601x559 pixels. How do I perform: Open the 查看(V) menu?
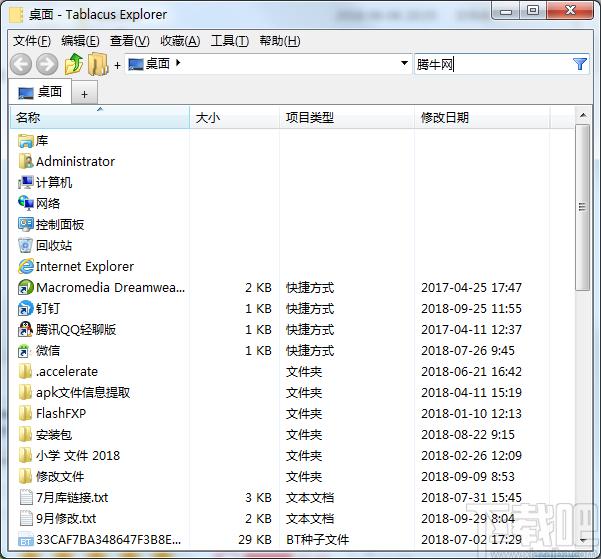(130, 41)
